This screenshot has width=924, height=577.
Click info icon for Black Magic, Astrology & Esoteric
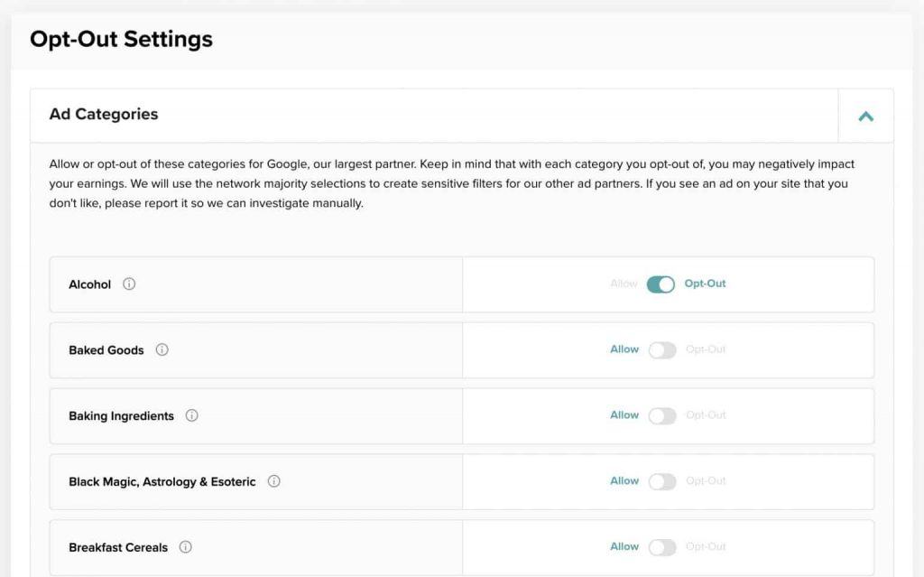[x=273, y=481]
